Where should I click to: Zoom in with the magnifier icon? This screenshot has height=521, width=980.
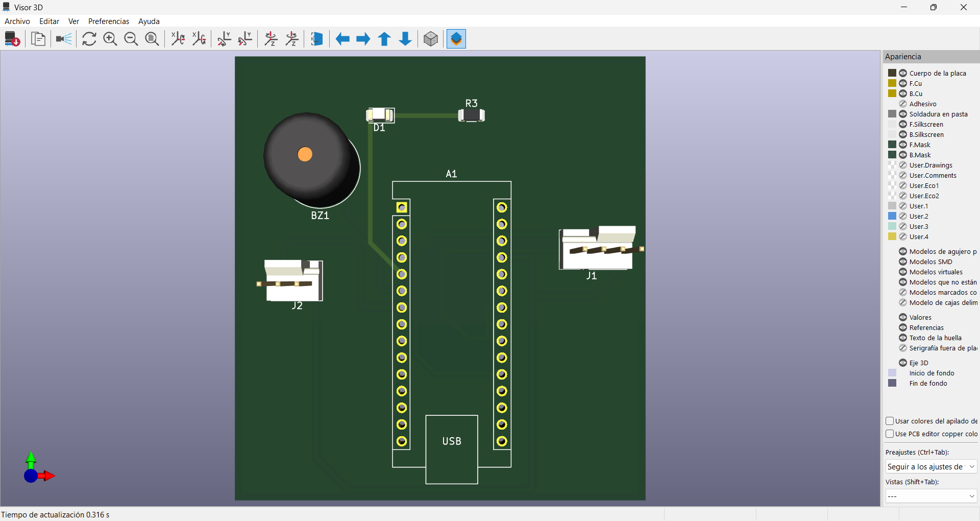[x=110, y=39]
